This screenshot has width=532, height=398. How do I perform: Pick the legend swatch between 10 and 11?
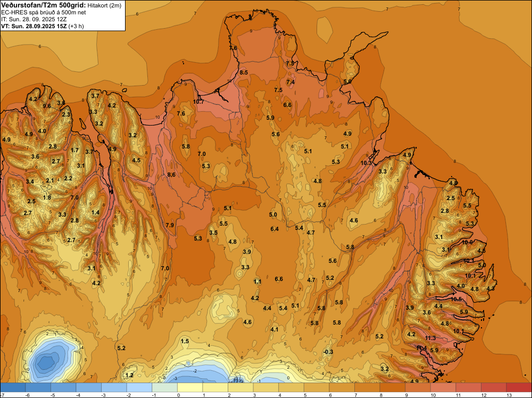pos(443,387)
